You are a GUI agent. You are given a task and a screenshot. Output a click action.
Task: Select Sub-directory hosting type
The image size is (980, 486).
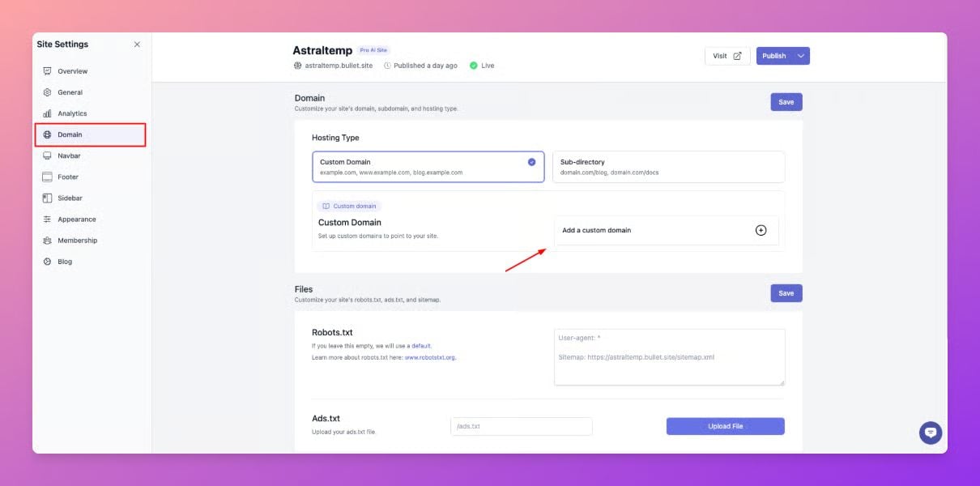coord(668,167)
